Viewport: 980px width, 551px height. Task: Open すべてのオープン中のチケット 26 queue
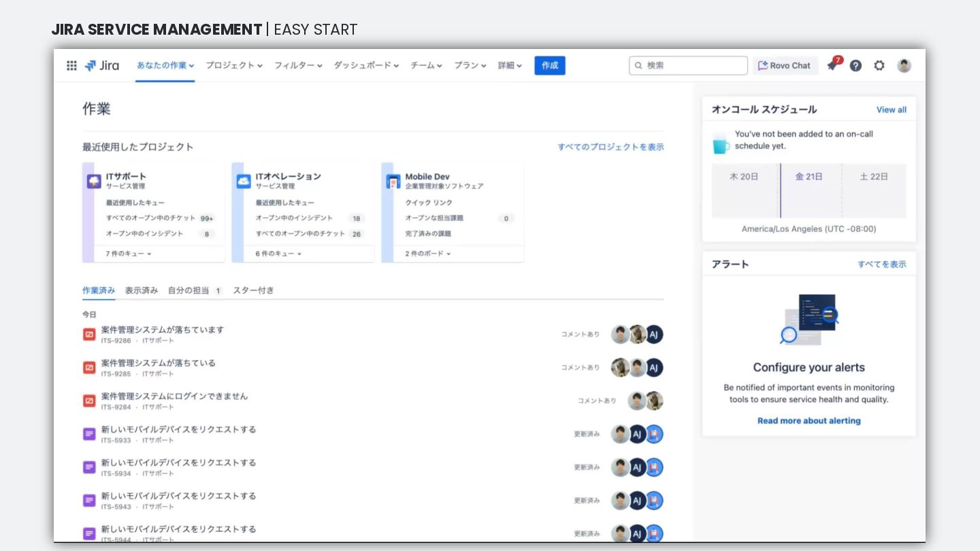click(x=310, y=234)
